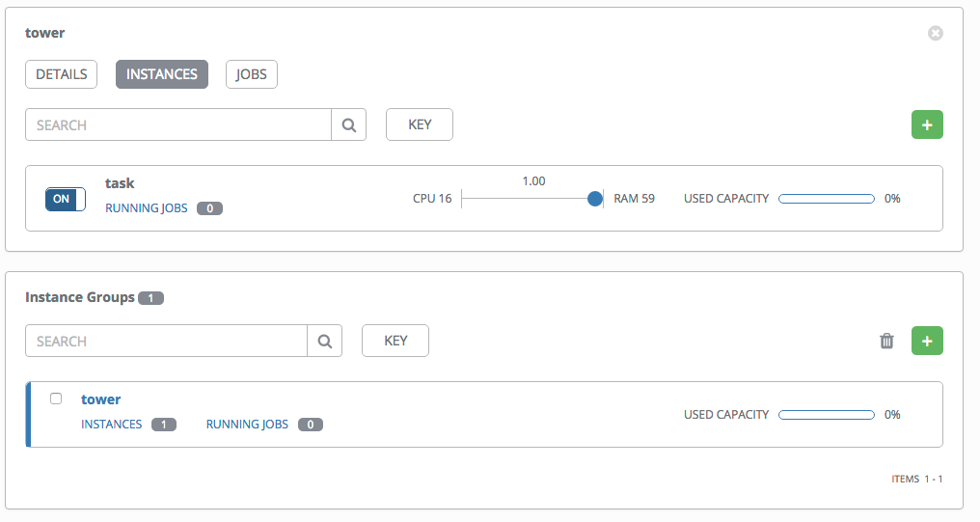980x522 pixels.
Task: Click KEY button in the Instance Groups section
Action: [x=395, y=341]
